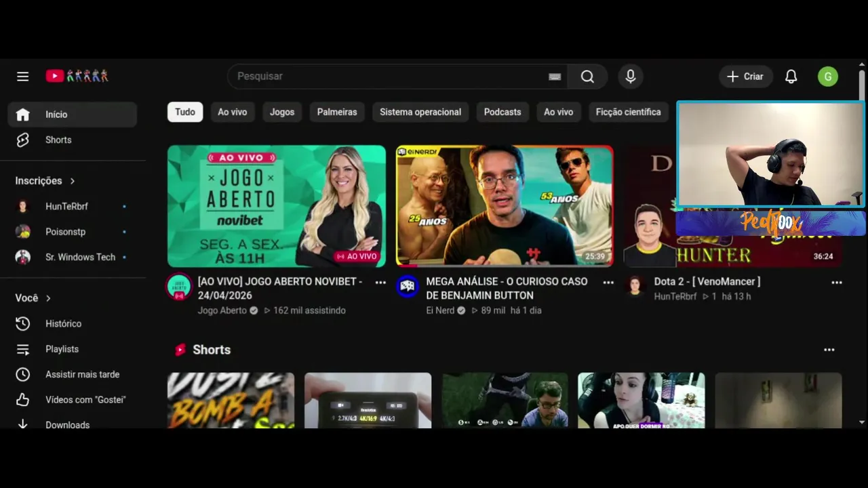Open the account avatar G

tap(828, 77)
